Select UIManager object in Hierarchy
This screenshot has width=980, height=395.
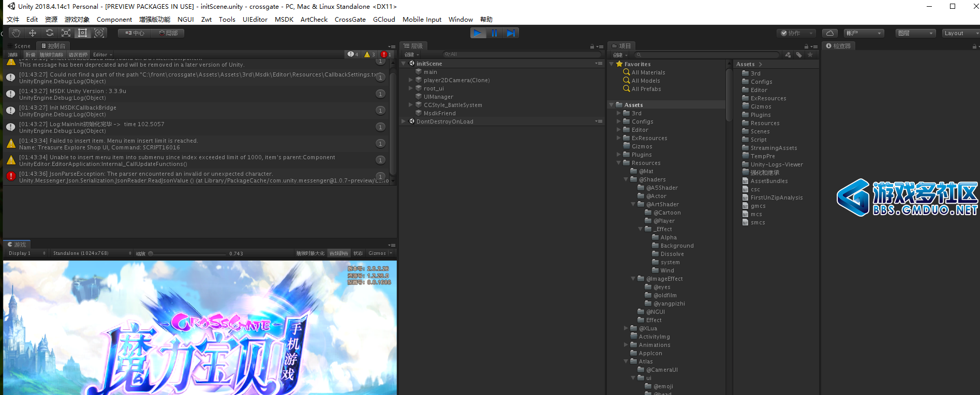pyautogui.click(x=438, y=97)
